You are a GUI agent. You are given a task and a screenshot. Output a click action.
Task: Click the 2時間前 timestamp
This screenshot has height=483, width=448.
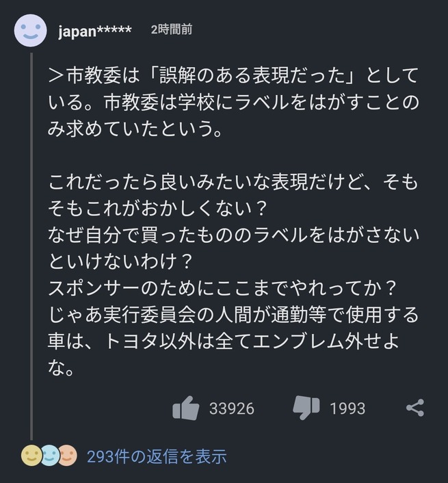(x=172, y=29)
